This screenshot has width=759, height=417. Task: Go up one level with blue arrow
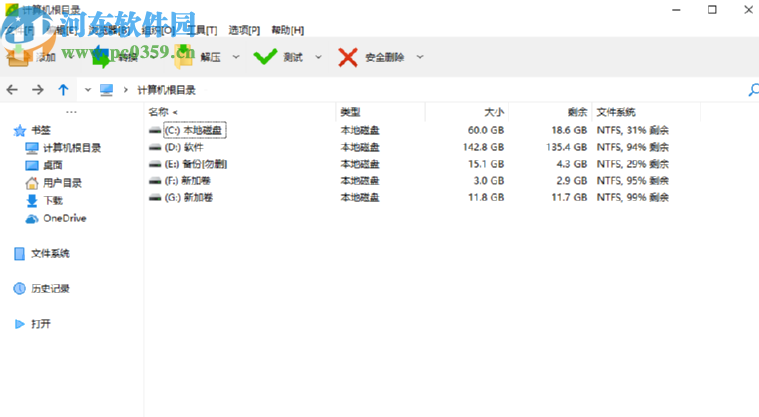(x=63, y=90)
